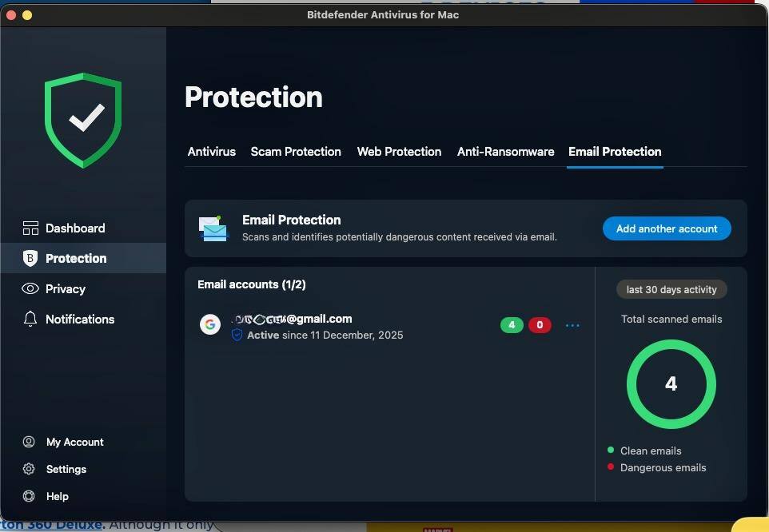
Task: Click the Dashboard grid icon in sidebar
Action: click(30, 228)
